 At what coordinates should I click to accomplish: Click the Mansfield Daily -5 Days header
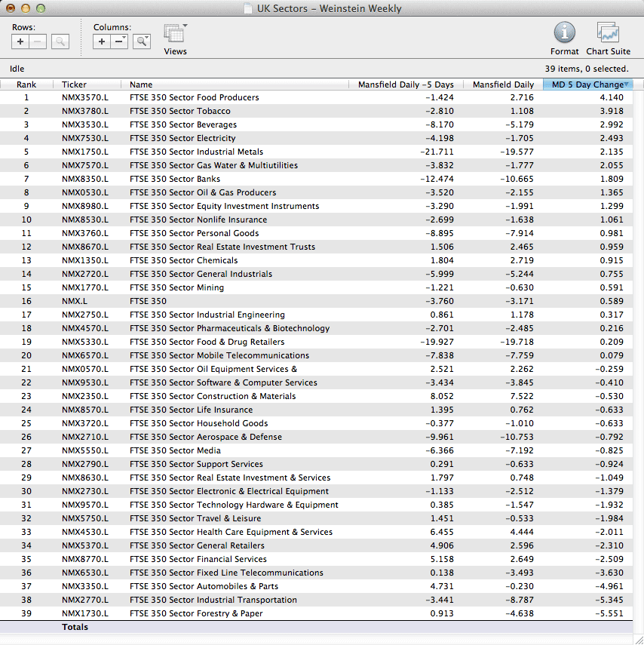click(406, 84)
